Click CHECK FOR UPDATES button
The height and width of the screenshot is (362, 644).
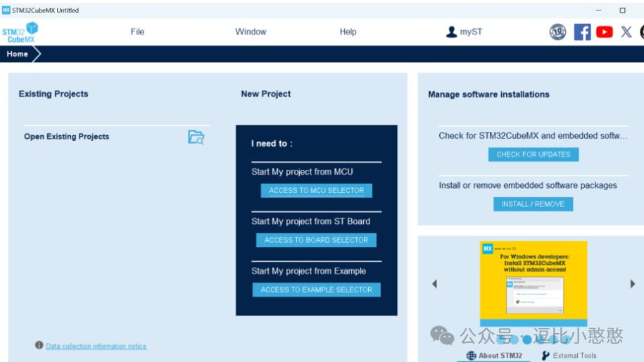[x=533, y=154]
